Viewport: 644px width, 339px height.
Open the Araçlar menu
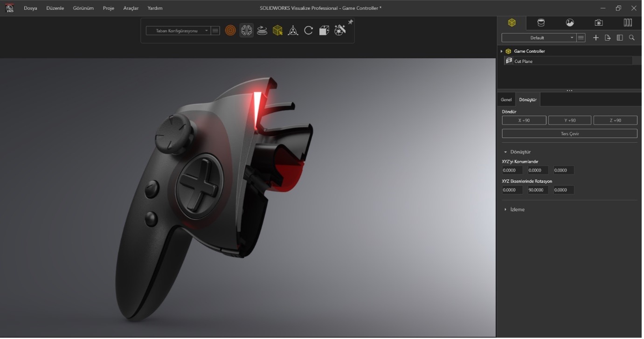131,8
